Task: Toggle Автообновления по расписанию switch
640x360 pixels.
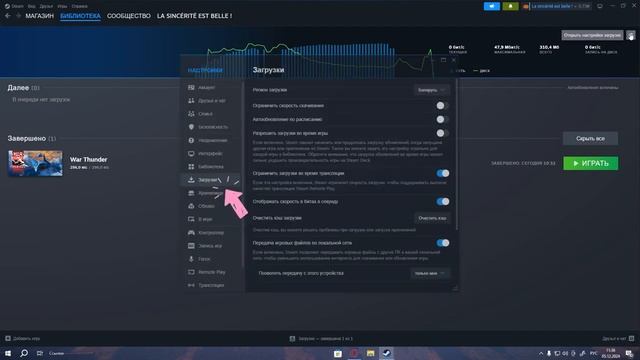Action: click(x=442, y=120)
